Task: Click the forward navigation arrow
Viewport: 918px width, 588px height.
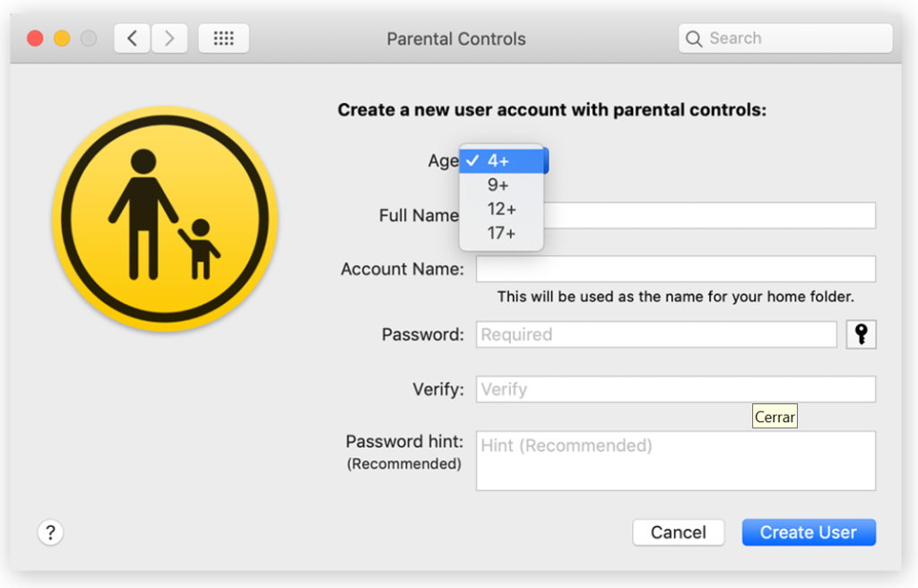Action: coord(169,39)
